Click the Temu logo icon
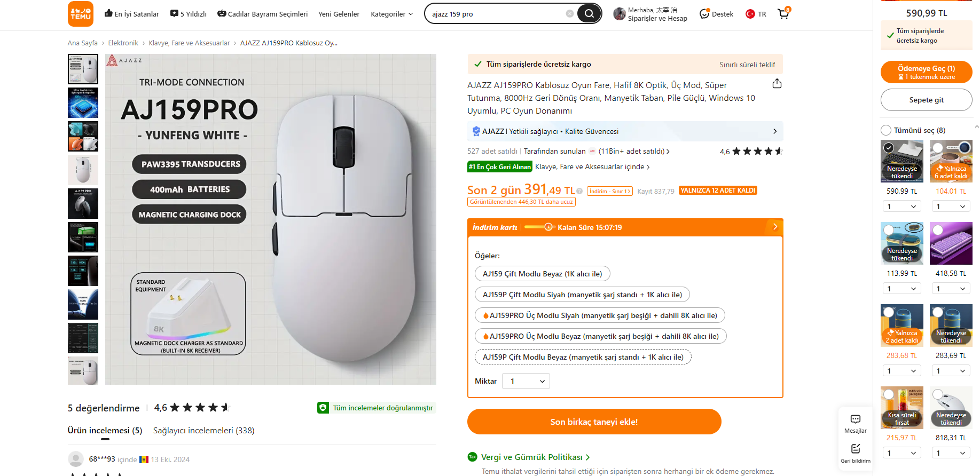Image resolution: width=980 pixels, height=476 pixels. point(81,14)
